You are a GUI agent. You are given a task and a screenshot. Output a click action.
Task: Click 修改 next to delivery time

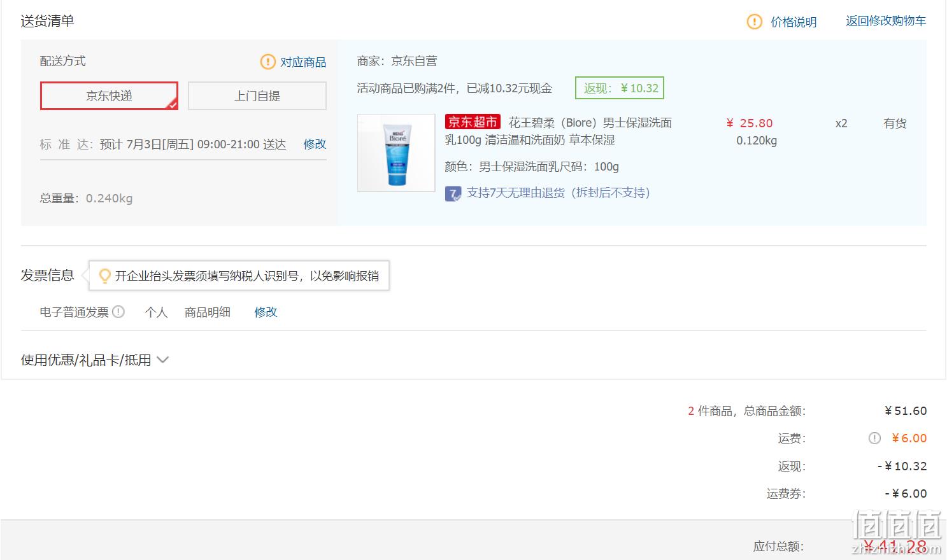click(x=315, y=144)
